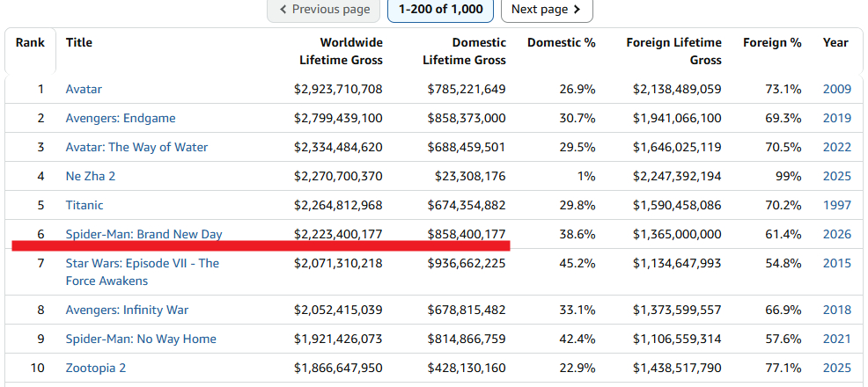Image resolution: width=868 pixels, height=387 pixels.
Task: Select the 99% foreign percentage cell
Action: pyautogui.click(x=788, y=177)
